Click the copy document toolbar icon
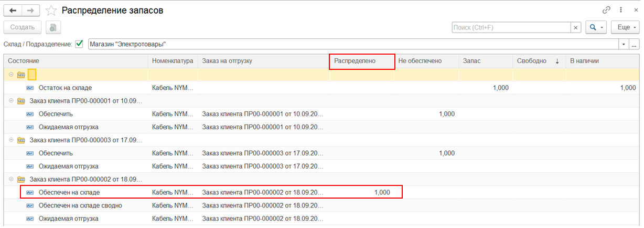 tap(53, 27)
